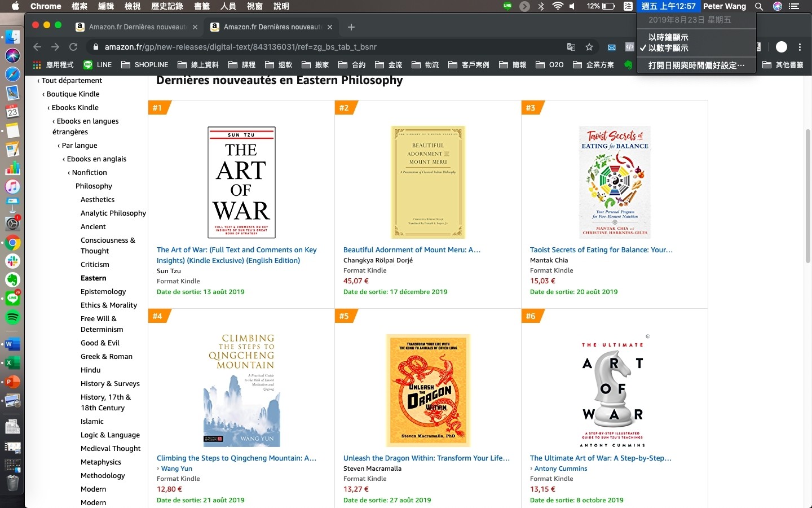Open the Notification Center icon
This screenshot has width=812, height=508.
click(794, 6)
